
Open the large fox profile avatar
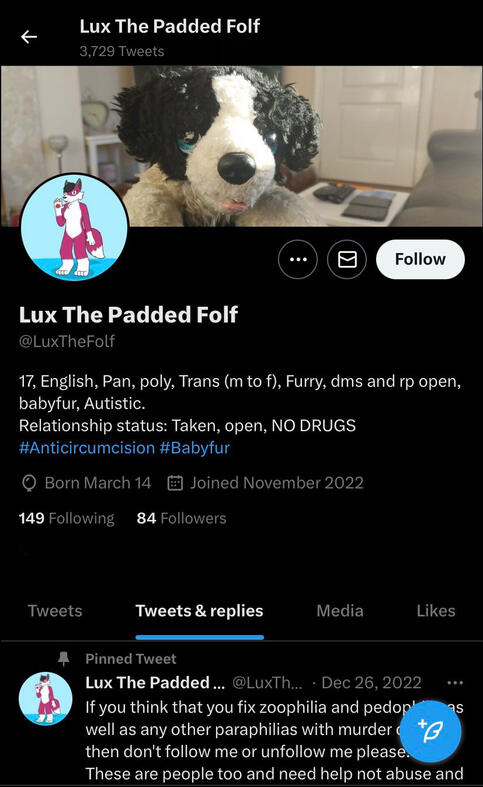click(74, 227)
